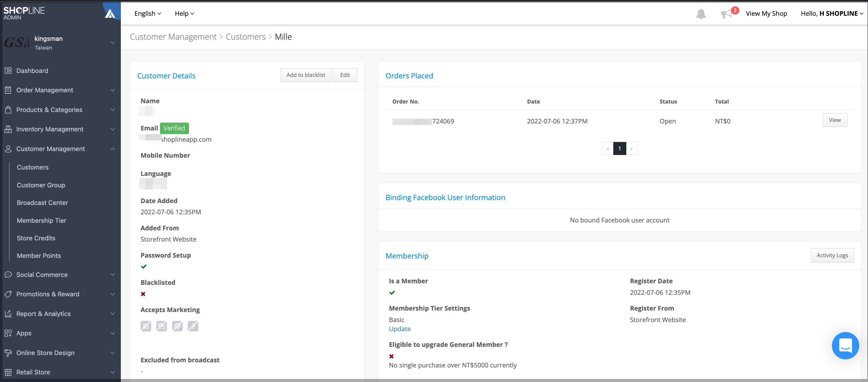868x382 pixels.
Task: Open the English language dropdown
Action: (x=147, y=14)
